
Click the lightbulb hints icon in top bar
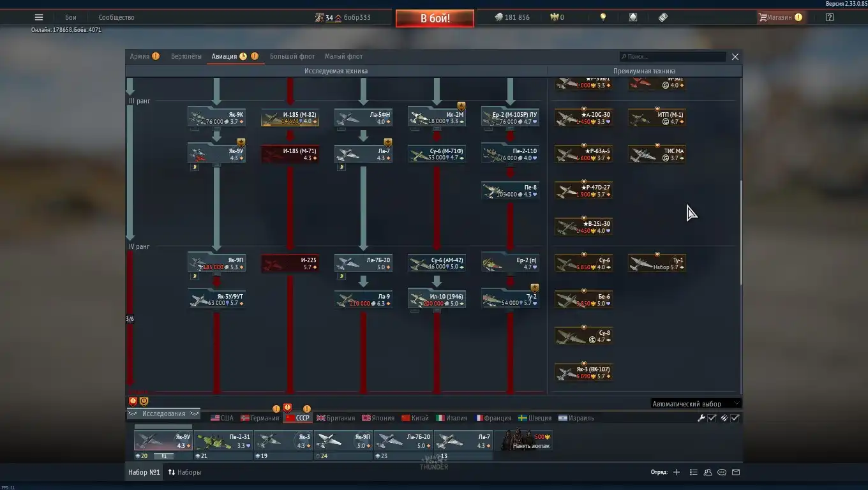pyautogui.click(x=602, y=17)
